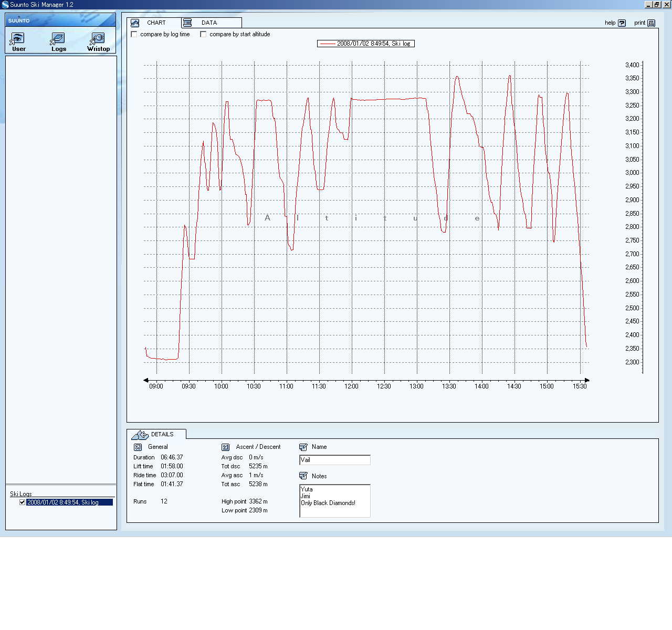Click the Runs value 12
Viewport: 672px width, 630px height.
point(164,501)
